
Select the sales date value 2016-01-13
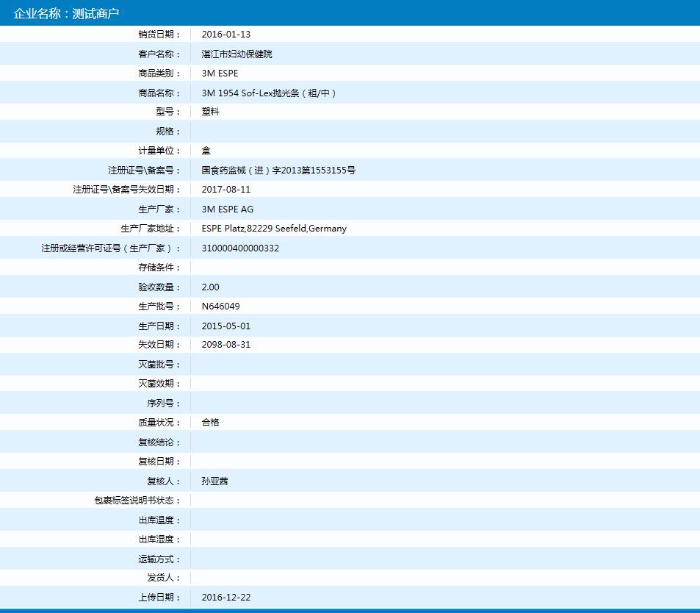[x=226, y=35]
